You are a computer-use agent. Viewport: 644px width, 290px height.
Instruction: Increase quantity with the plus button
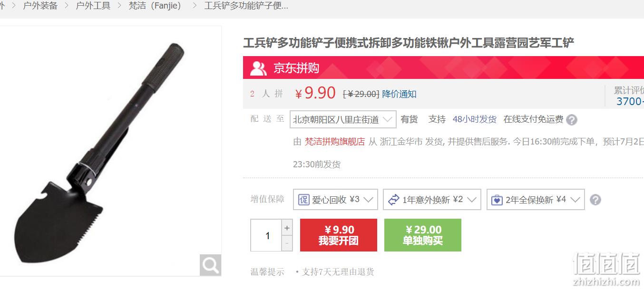click(287, 227)
